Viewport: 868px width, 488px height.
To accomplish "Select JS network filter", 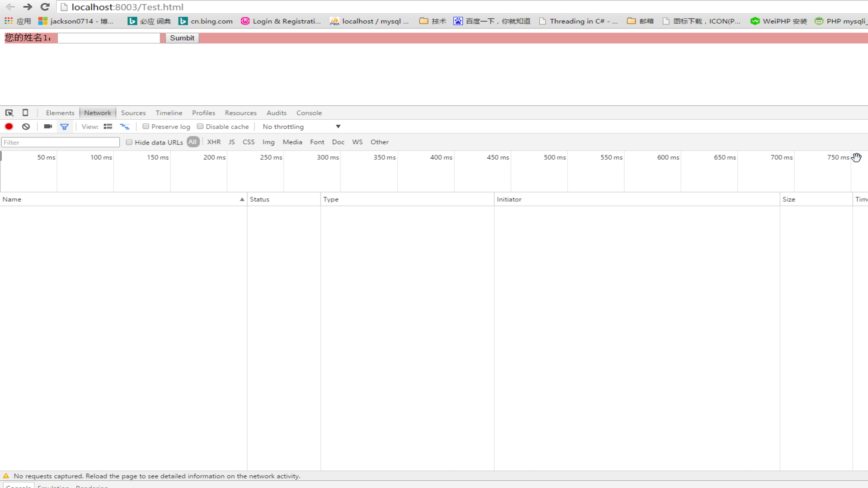I will coord(231,142).
